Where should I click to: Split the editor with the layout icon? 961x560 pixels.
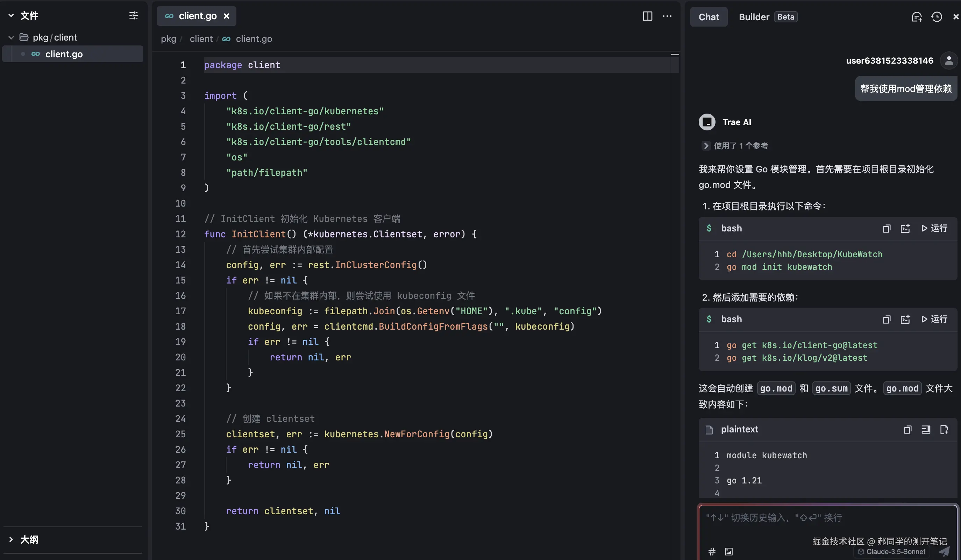click(647, 16)
